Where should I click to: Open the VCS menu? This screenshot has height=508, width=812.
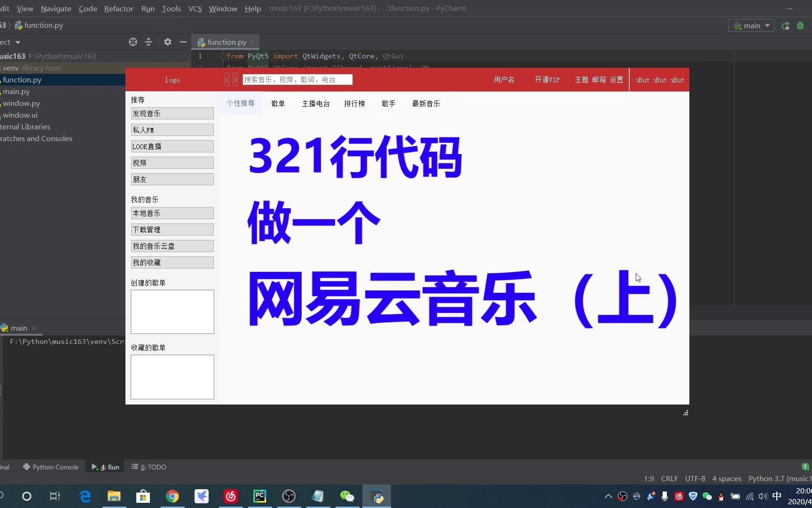(x=195, y=8)
